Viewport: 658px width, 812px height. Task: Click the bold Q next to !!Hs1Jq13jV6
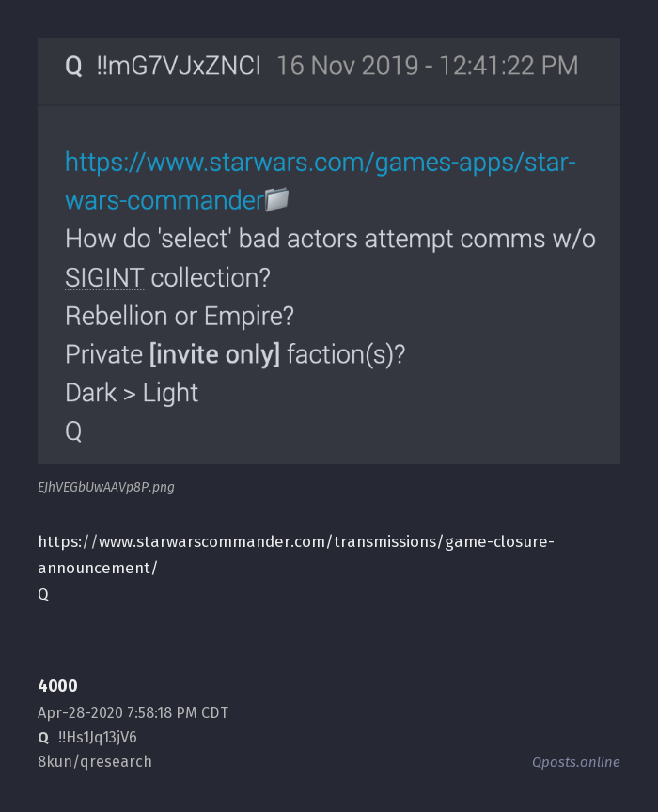pos(43,738)
